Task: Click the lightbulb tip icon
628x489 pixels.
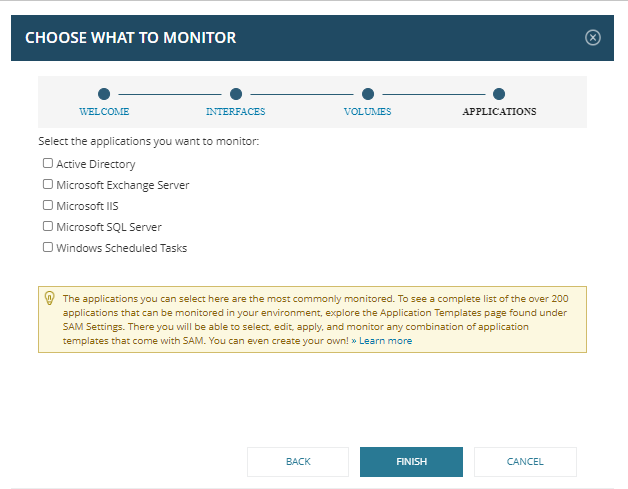Action: 49,298
